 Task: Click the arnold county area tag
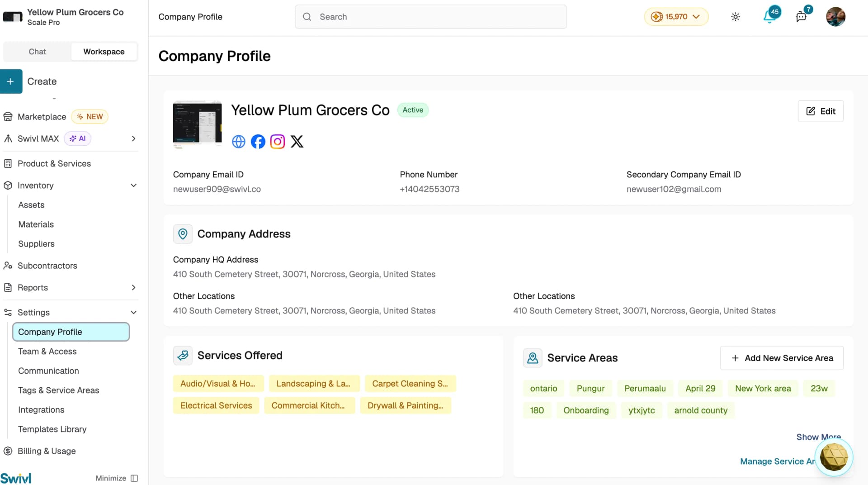(701, 410)
